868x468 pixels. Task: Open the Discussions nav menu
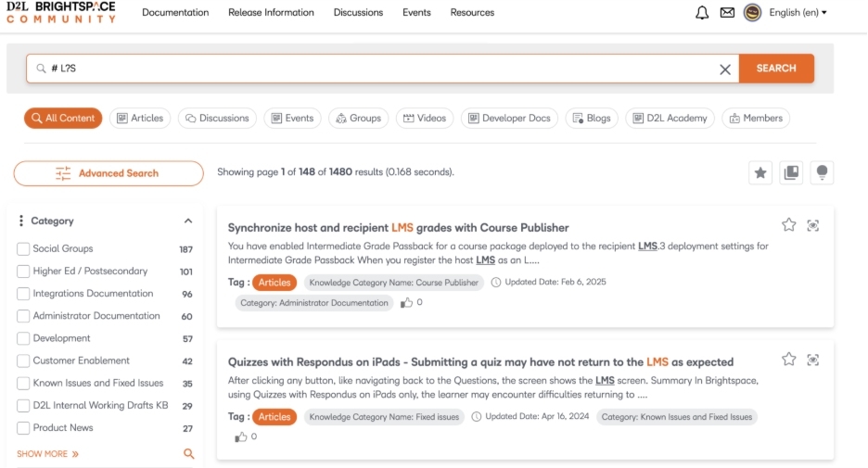coord(358,12)
